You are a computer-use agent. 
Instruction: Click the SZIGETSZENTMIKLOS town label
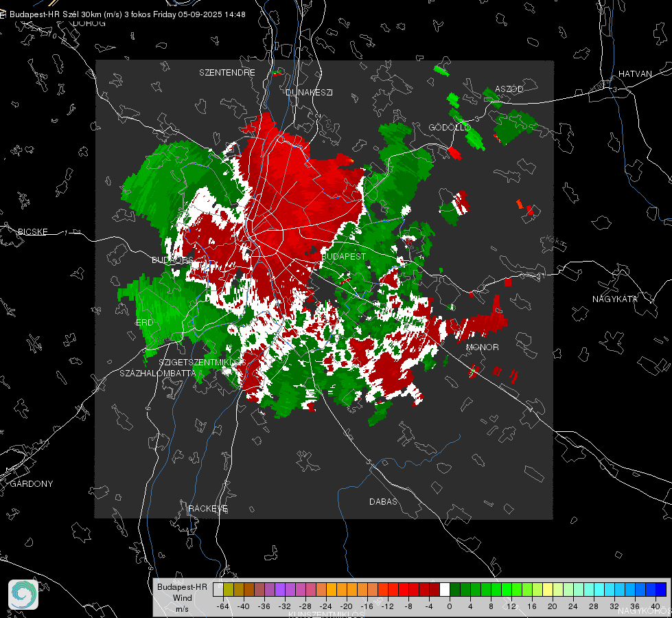pos(202,362)
